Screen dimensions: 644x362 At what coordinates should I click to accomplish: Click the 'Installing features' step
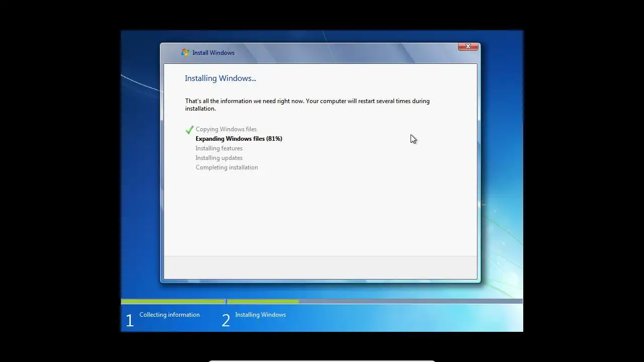coord(219,148)
